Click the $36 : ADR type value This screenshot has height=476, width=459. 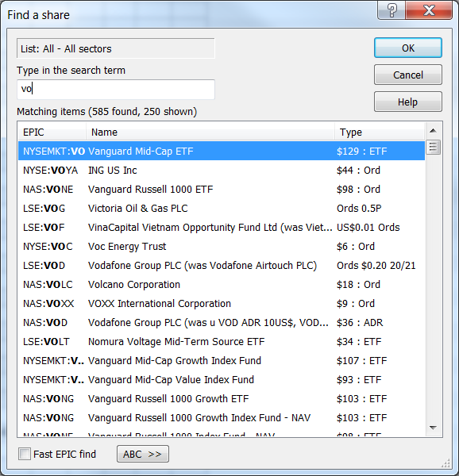[x=360, y=323]
